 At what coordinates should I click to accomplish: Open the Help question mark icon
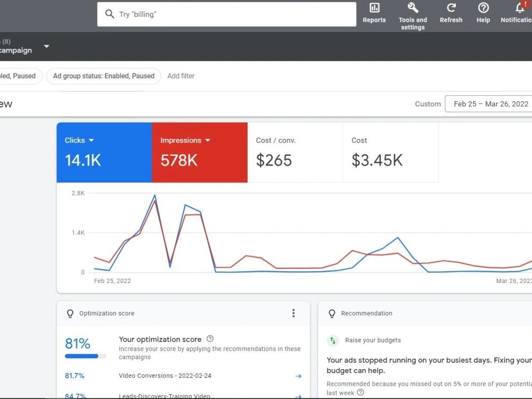point(483,8)
